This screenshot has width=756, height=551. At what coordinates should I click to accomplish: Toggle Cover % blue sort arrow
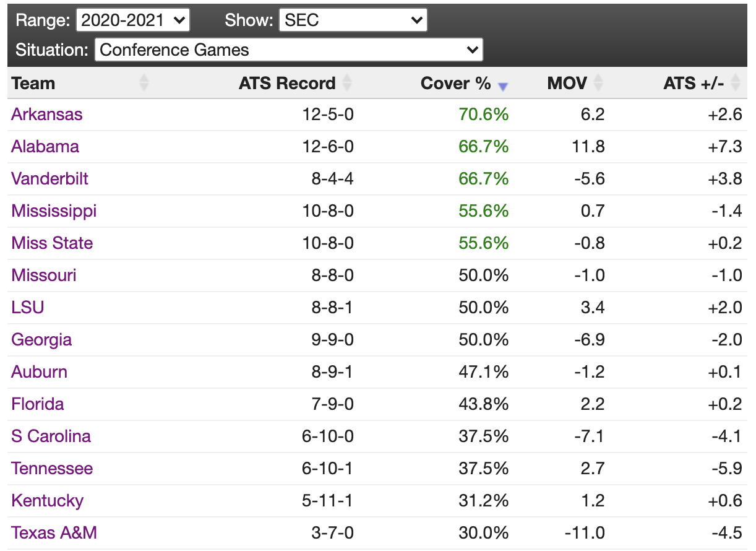pyautogui.click(x=503, y=87)
